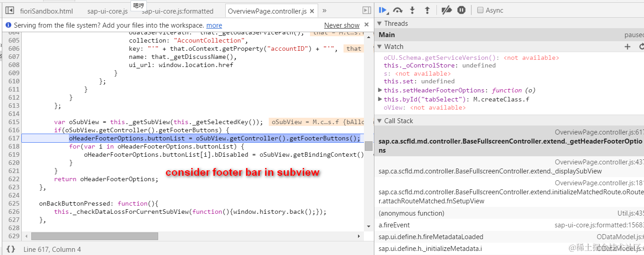Toggle pretty print braces icon
The width and height of the screenshot is (644, 255).
(x=11, y=249)
